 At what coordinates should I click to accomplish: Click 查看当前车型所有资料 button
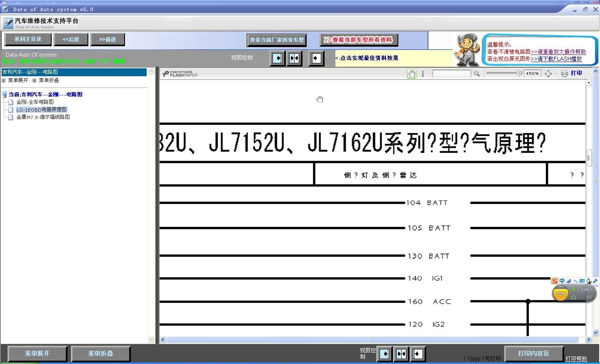tap(359, 40)
